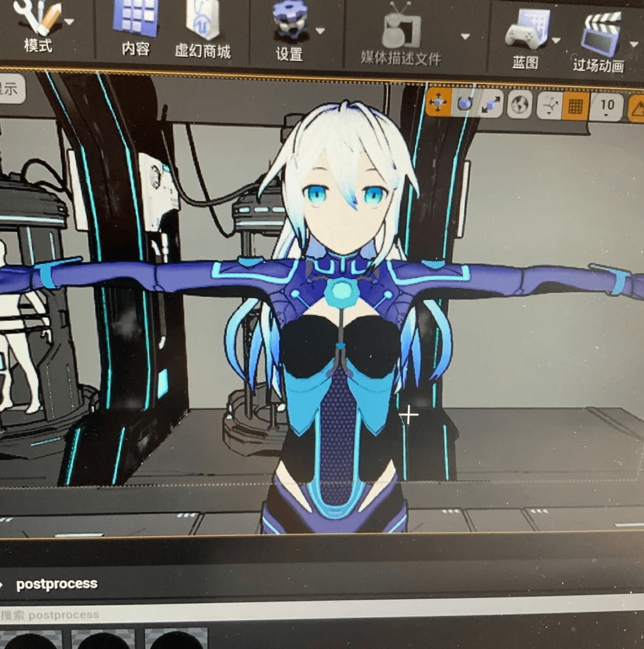644x649 pixels.
Task: Select the scale gizmo tool in viewport
Action: tap(491, 105)
